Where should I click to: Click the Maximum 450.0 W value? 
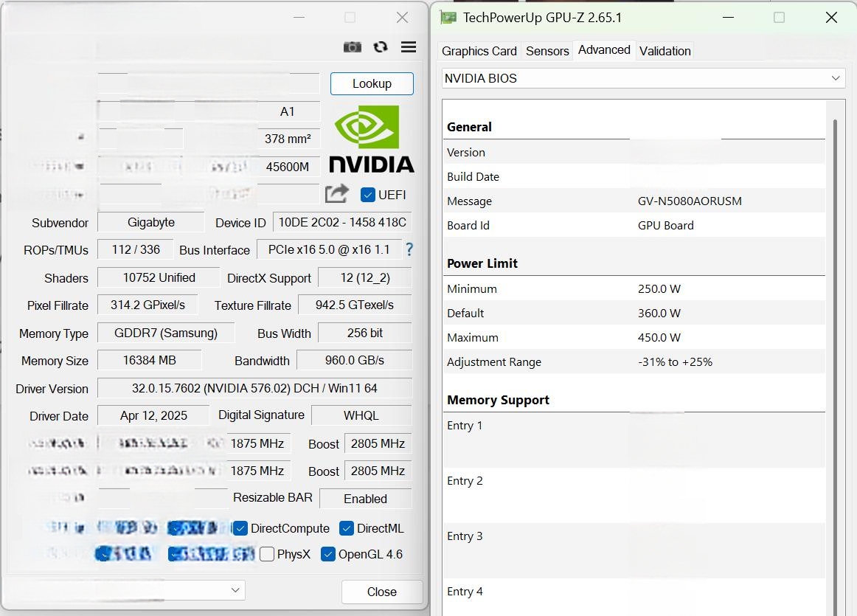pyautogui.click(x=659, y=337)
